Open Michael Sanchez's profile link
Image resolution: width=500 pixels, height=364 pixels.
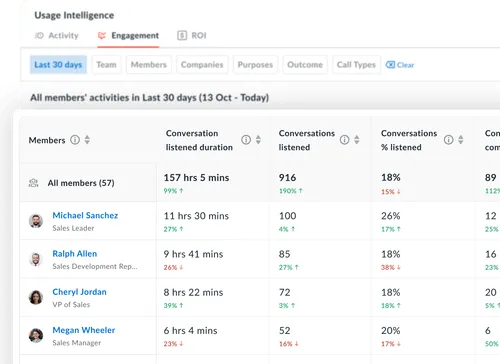[85, 215]
